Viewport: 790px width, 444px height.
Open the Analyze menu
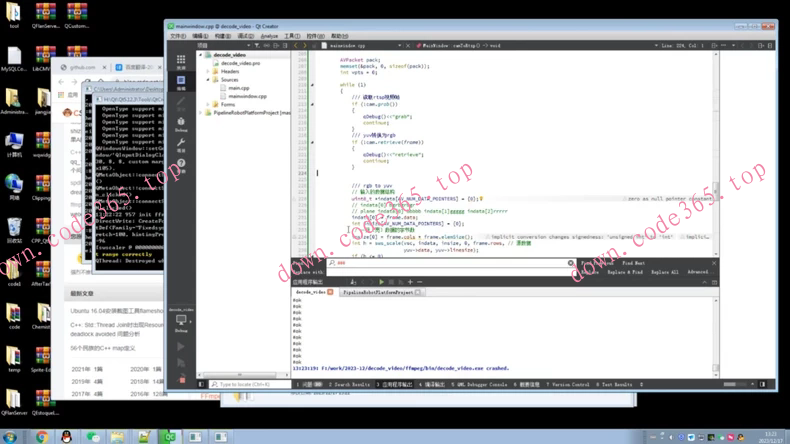(x=269, y=36)
